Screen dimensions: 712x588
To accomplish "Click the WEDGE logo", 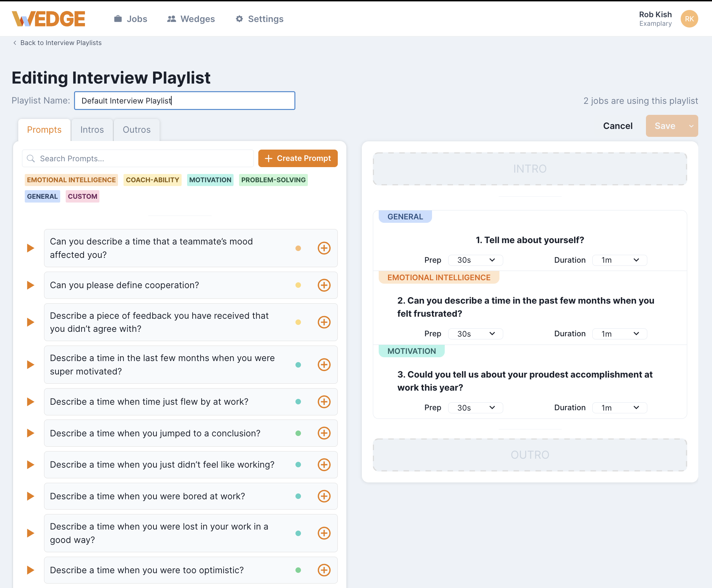I will click(x=48, y=19).
